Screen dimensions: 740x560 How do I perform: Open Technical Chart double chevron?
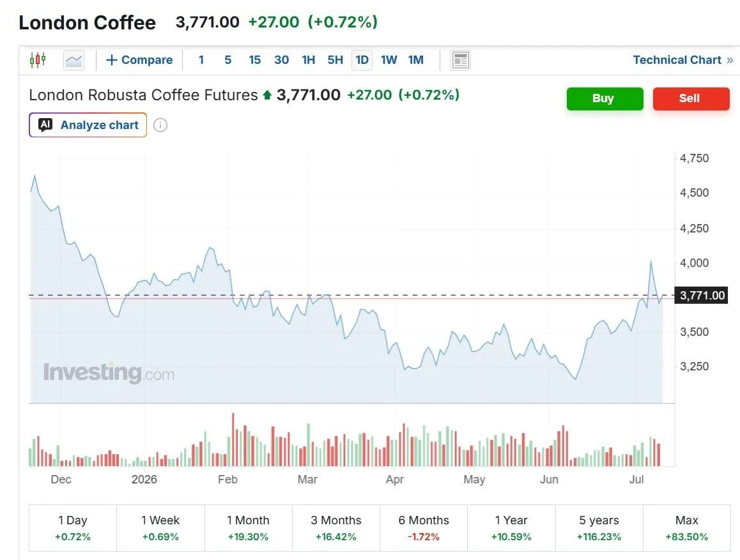click(730, 60)
